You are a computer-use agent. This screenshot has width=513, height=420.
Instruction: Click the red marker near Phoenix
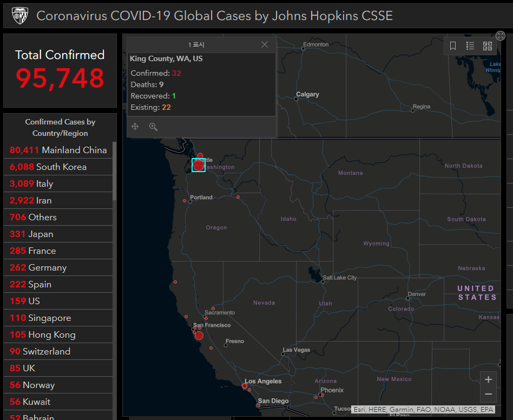pyautogui.click(x=323, y=395)
